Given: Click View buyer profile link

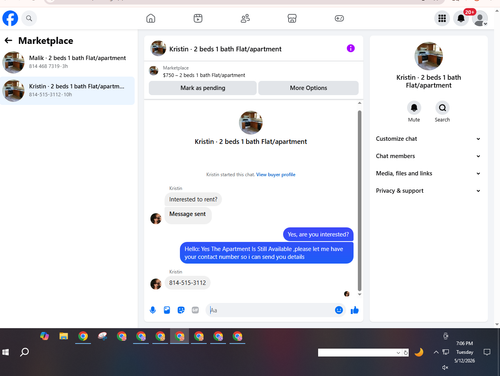Looking at the screenshot, I should tap(276, 174).
